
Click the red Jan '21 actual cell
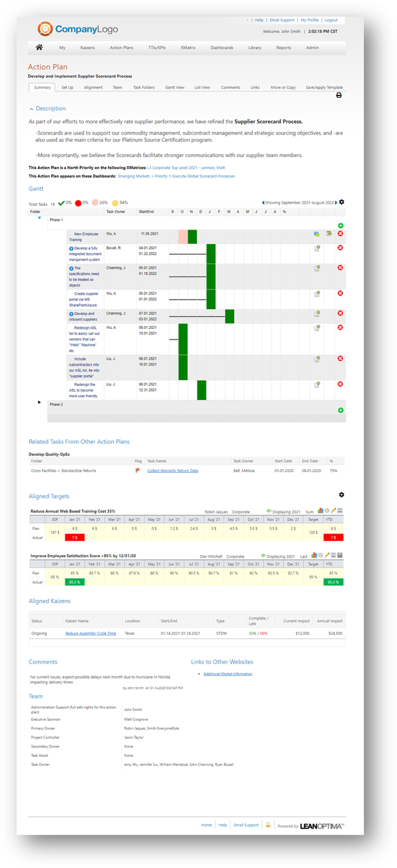(75, 538)
